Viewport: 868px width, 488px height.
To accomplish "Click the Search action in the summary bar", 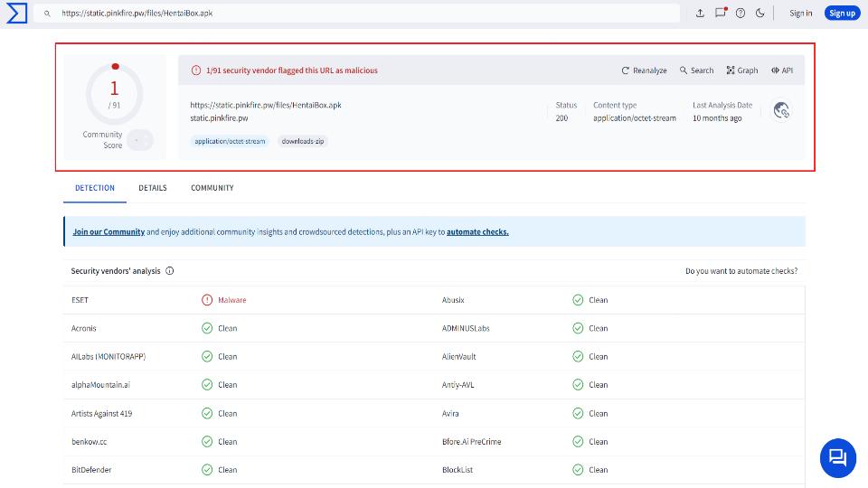I will point(696,70).
